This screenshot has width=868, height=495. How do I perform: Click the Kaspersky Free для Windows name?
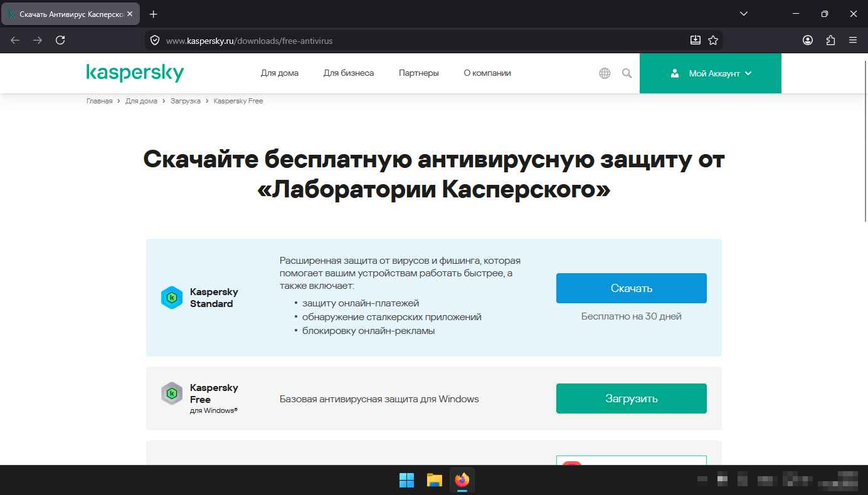[214, 399]
